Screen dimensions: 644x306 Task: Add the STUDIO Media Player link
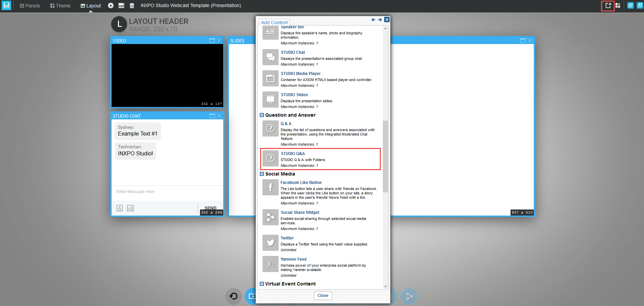(300, 74)
